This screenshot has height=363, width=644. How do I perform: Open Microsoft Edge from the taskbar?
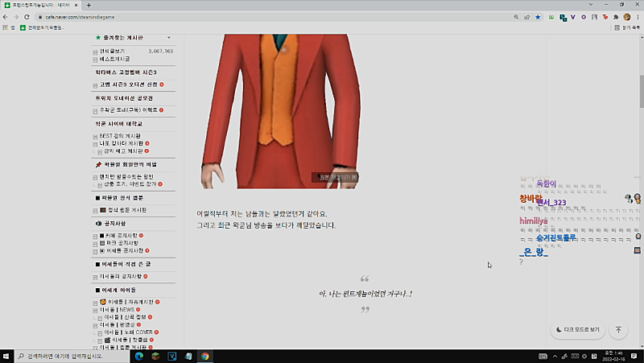[x=138, y=356]
